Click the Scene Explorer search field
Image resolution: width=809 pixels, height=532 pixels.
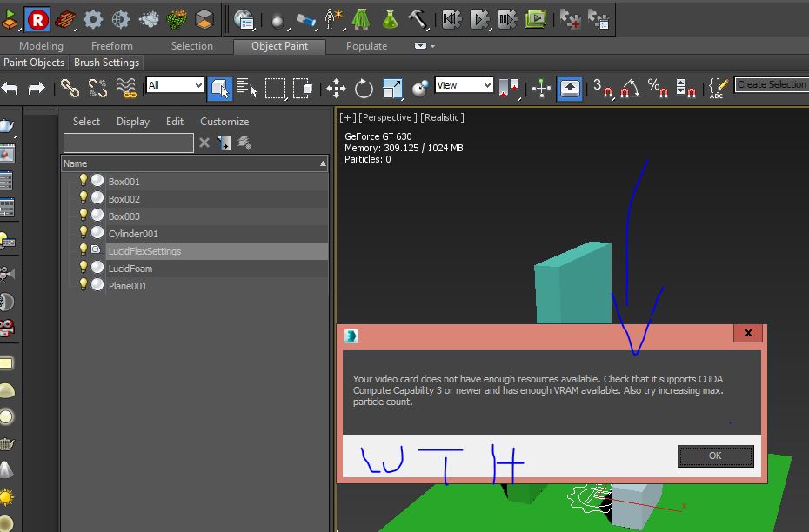(x=129, y=143)
